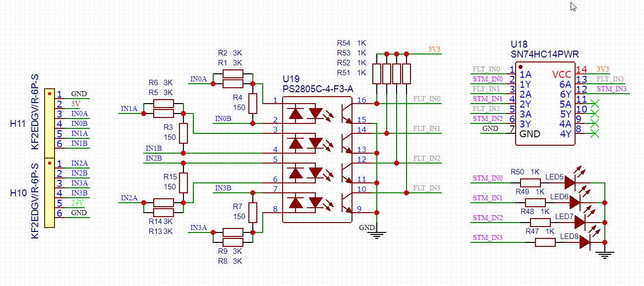Select resistor R3 150 ohm symbol
Viewport: 644px width, 286px height.
click(x=183, y=133)
